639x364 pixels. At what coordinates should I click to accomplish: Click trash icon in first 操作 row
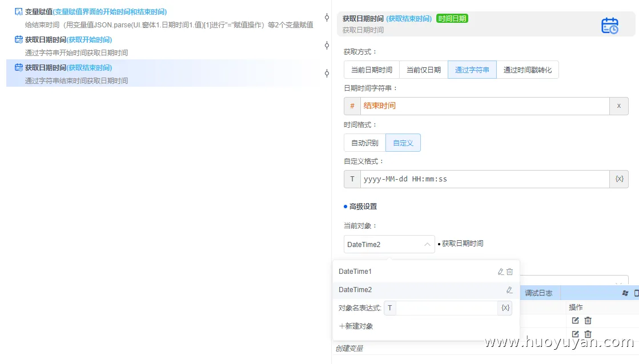click(588, 321)
